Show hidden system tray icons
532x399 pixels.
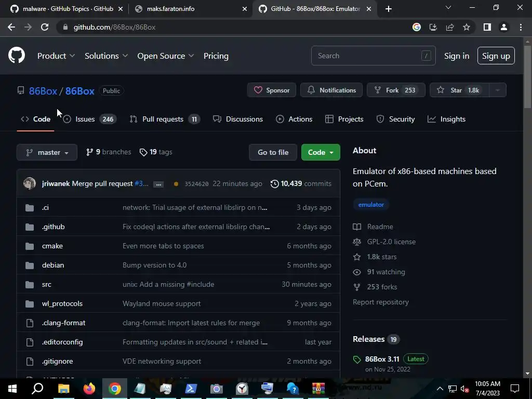[x=440, y=389]
